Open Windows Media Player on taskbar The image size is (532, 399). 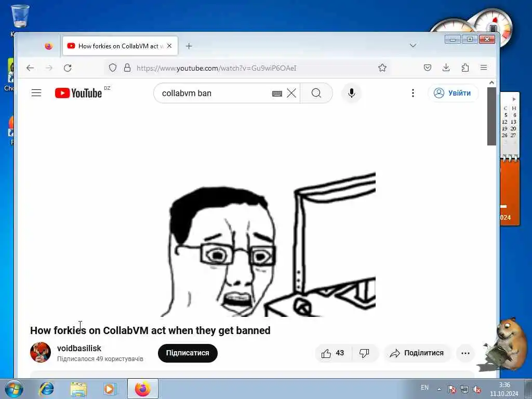pos(110,389)
